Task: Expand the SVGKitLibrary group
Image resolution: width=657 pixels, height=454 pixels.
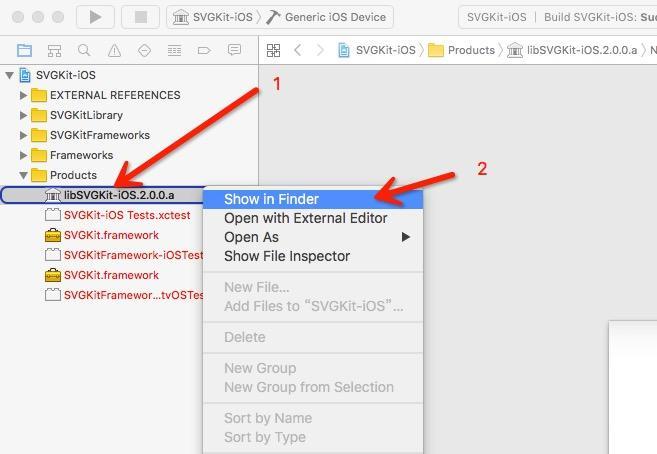Action: tap(24, 115)
